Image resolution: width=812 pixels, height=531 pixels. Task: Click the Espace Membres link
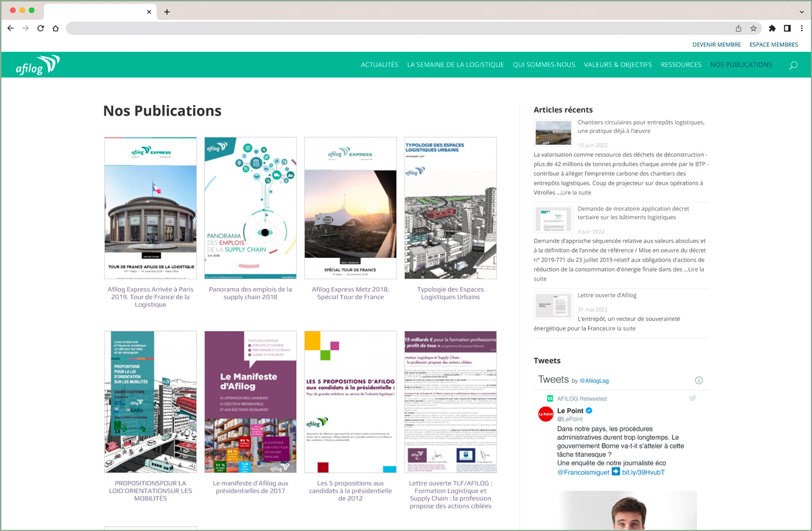(774, 44)
